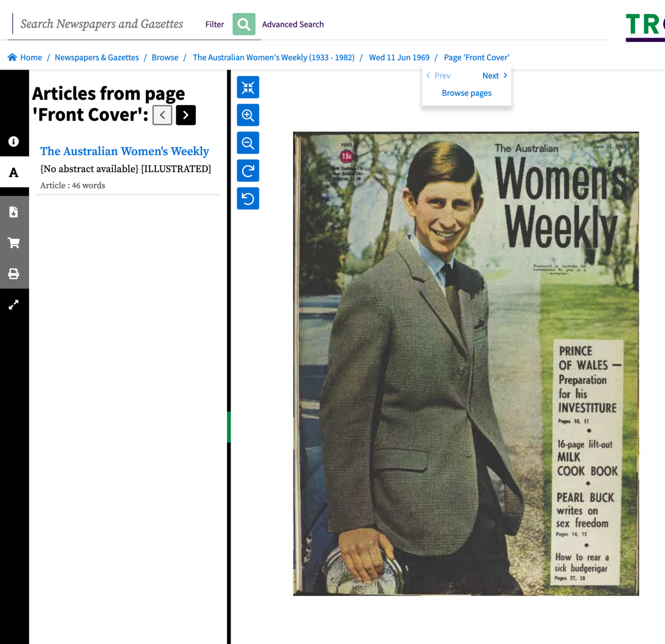Open The Australian Women's Weekly (1933 - 1982) breadcrumb
The height and width of the screenshot is (644, 665).
click(274, 57)
